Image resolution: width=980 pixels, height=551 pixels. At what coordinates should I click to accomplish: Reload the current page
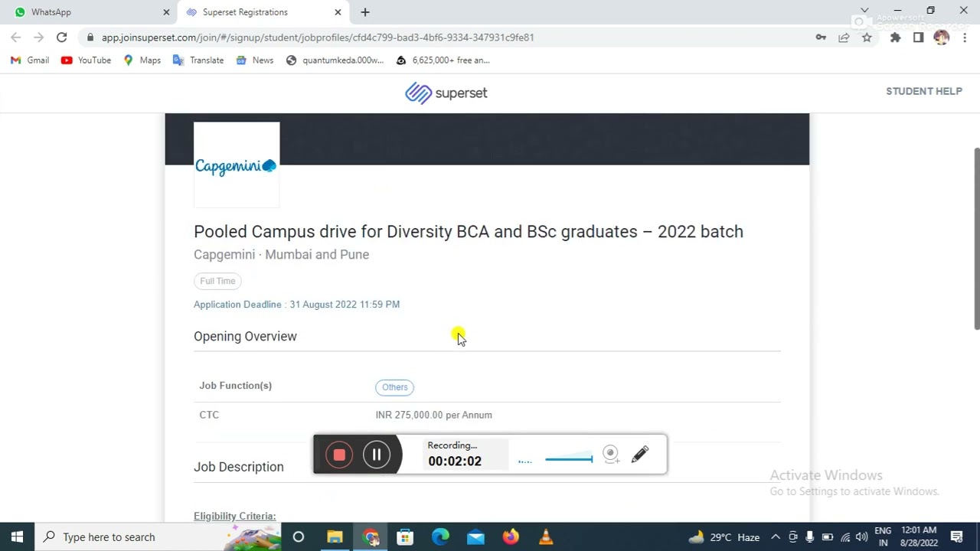61,37
